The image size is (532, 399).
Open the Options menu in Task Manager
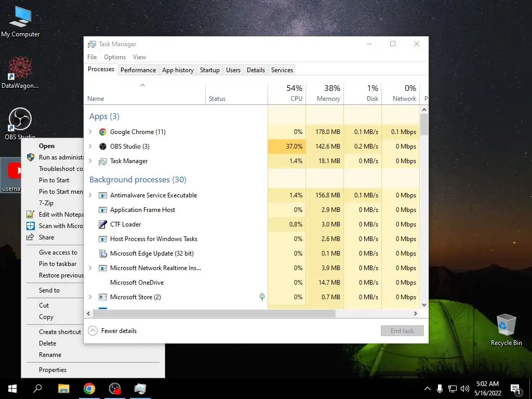[115, 57]
